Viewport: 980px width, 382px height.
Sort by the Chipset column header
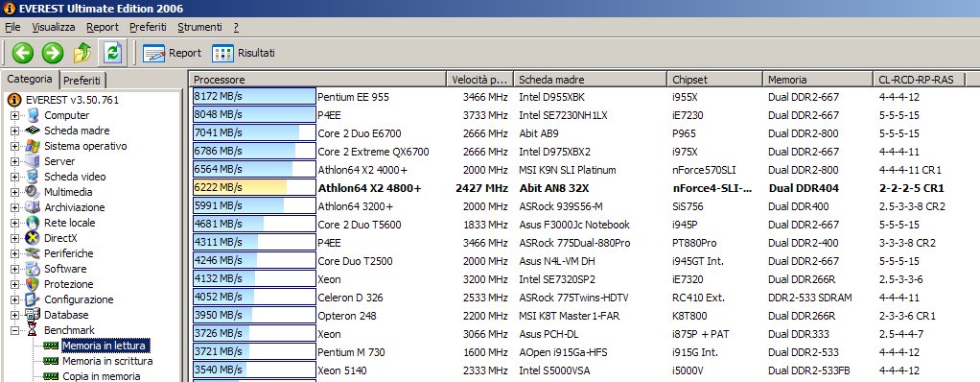tap(715, 80)
